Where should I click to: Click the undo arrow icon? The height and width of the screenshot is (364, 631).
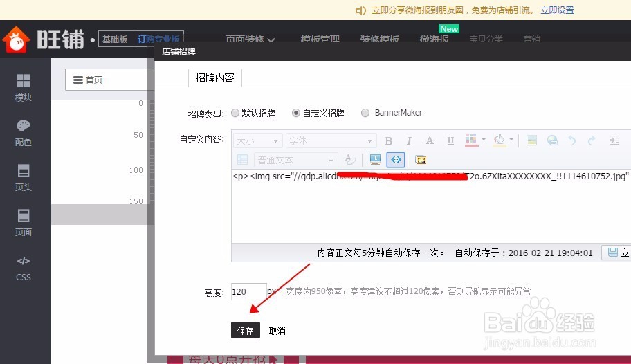coord(571,140)
